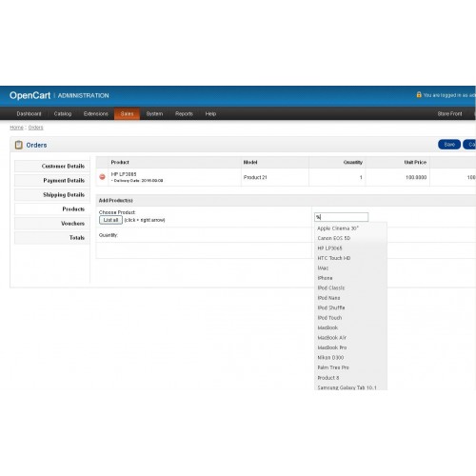This screenshot has width=476, height=476.
Task: Open the System menu
Action: click(x=154, y=114)
